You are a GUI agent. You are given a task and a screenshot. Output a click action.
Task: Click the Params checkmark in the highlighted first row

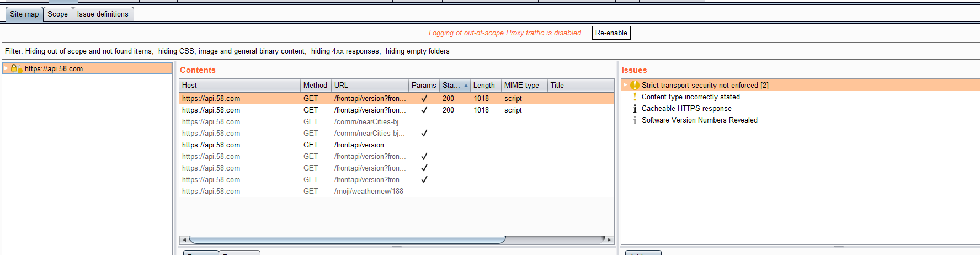424,98
